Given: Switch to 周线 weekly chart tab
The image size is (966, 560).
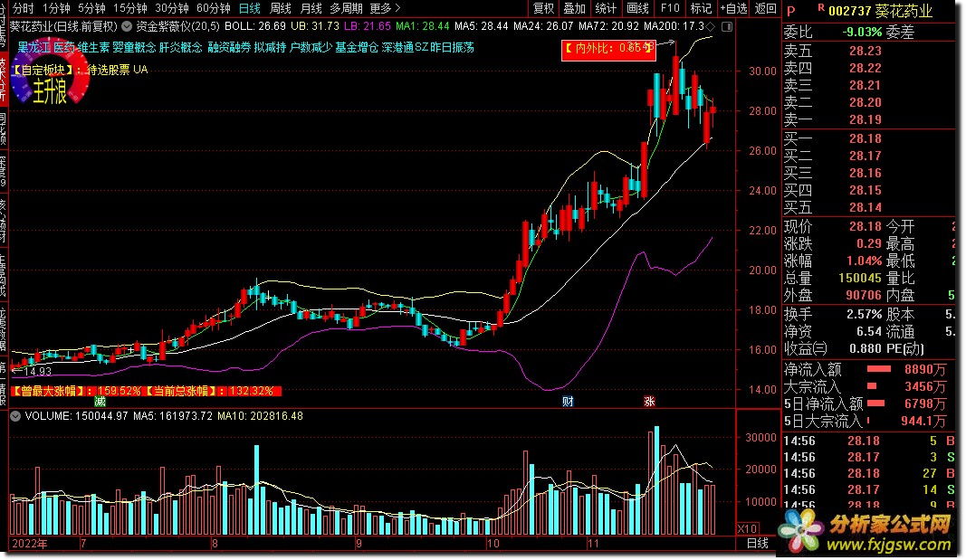Looking at the screenshot, I should (x=281, y=8).
